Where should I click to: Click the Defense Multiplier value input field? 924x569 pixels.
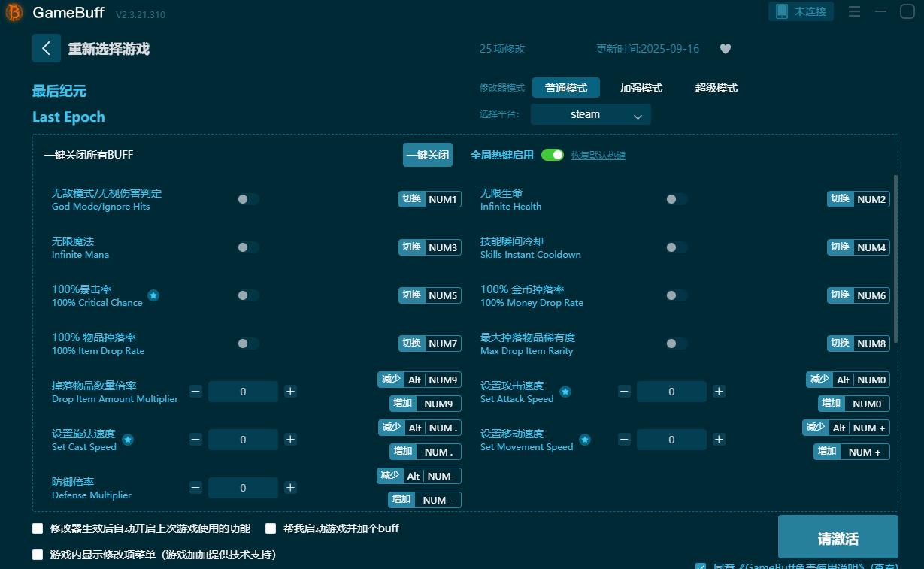coord(243,487)
